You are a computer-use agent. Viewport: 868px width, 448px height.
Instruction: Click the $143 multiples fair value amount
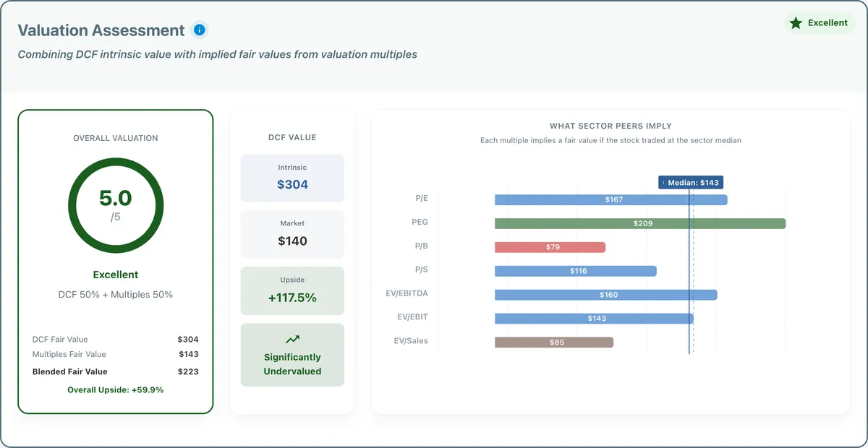click(x=188, y=354)
